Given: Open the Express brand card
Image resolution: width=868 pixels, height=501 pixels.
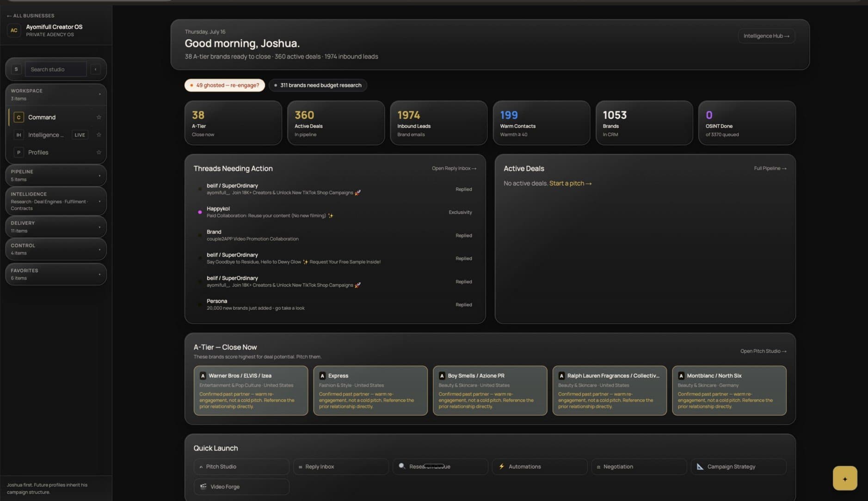Looking at the screenshot, I should 370,391.
